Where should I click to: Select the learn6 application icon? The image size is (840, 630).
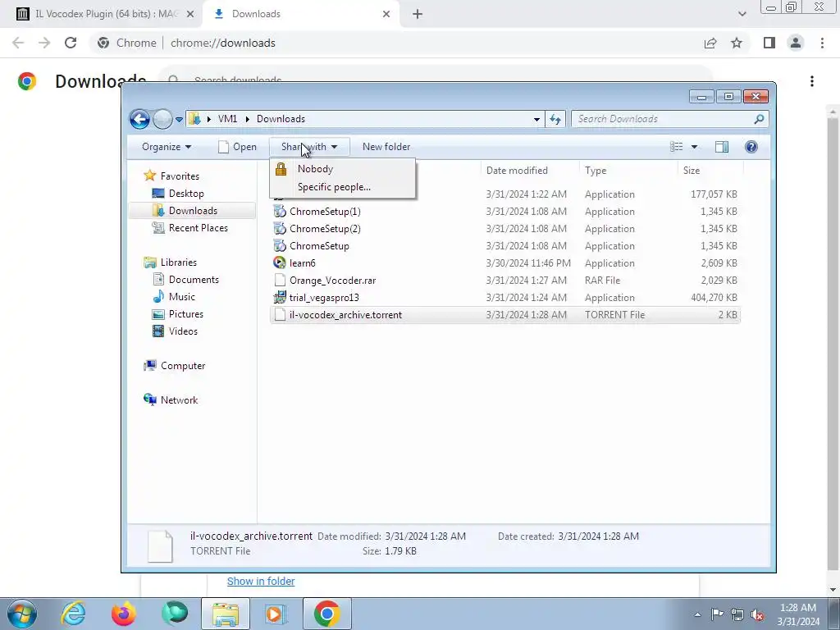tap(280, 263)
